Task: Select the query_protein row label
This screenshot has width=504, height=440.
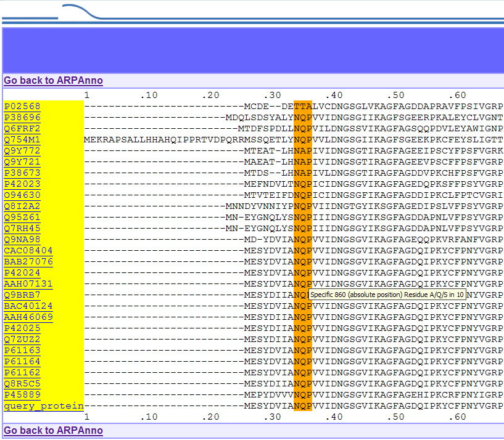Action: 43,406
